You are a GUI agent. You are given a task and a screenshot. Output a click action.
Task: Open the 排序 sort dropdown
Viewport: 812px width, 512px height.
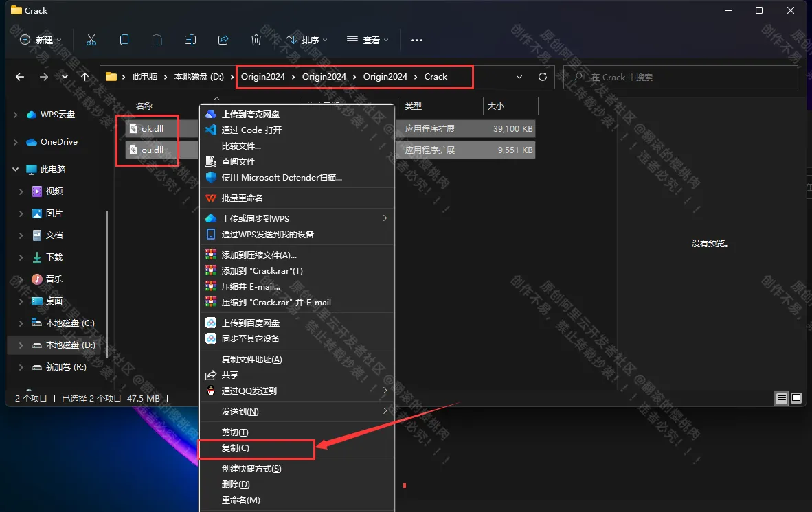pyautogui.click(x=306, y=40)
